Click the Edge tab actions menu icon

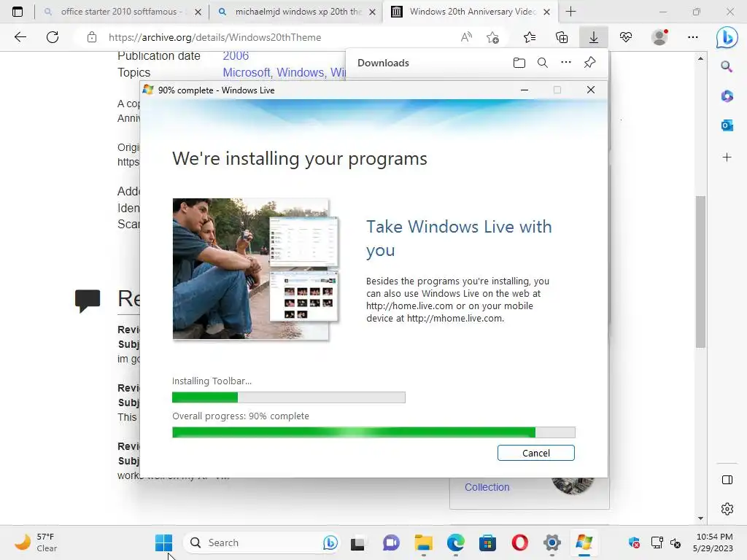18,12
